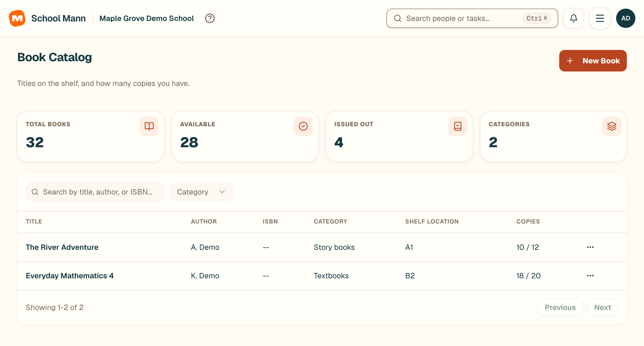Click the Title column header
644x346 pixels.
click(34, 222)
